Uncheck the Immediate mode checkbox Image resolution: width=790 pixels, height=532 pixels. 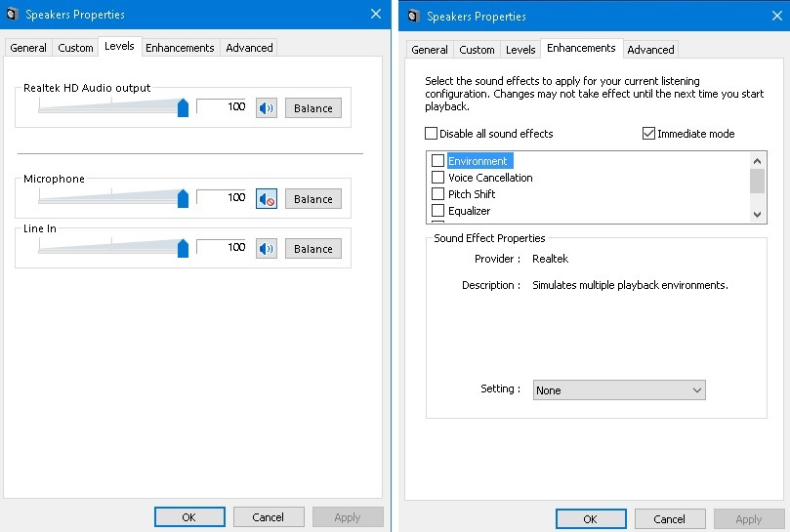click(x=648, y=134)
